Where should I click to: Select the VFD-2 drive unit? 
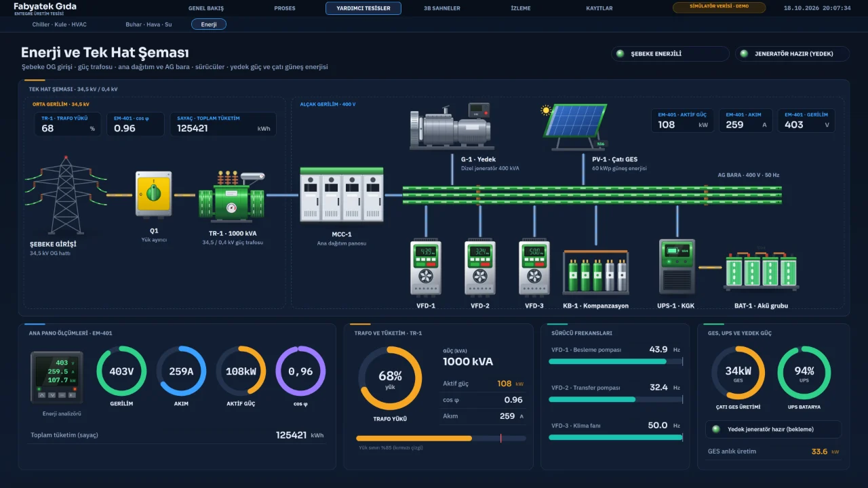[480, 268]
